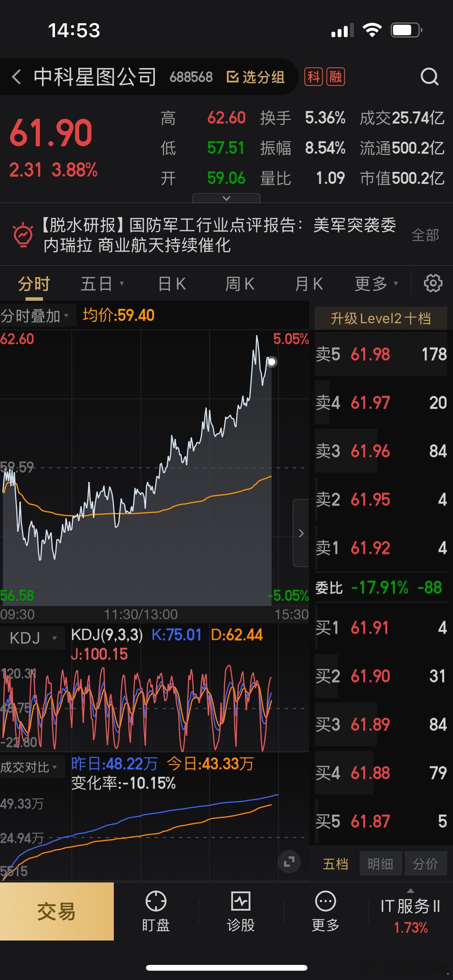Tap the 选分组 checkbox icon

(x=232, y=77)
